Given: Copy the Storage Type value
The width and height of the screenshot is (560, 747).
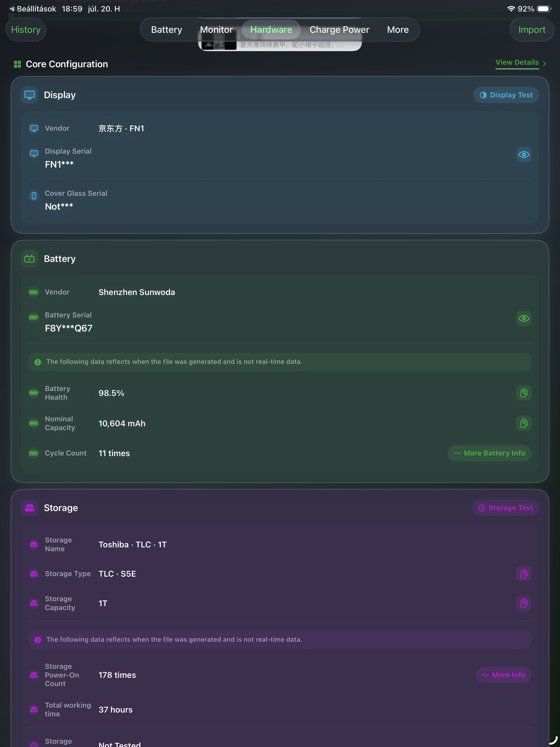Looking at the screenshot, I should 524,574.
